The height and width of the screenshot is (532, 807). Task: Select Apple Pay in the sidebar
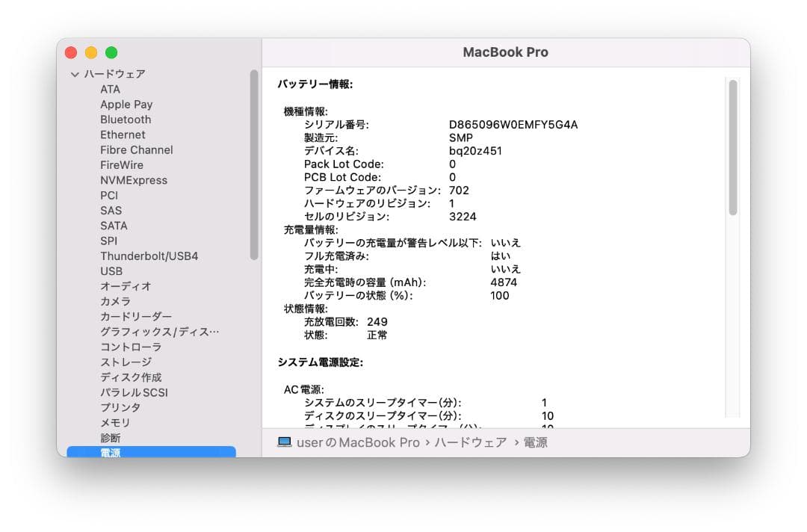click(x=126, y=104)
